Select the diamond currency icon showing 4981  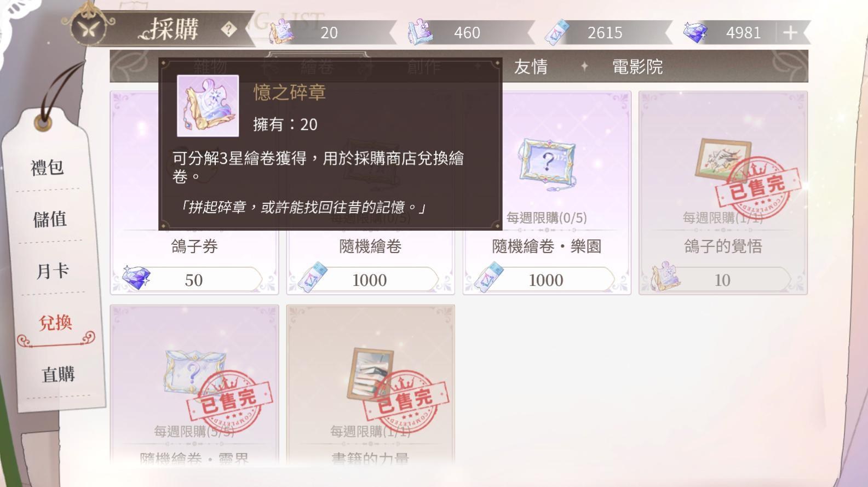point(695,32)
